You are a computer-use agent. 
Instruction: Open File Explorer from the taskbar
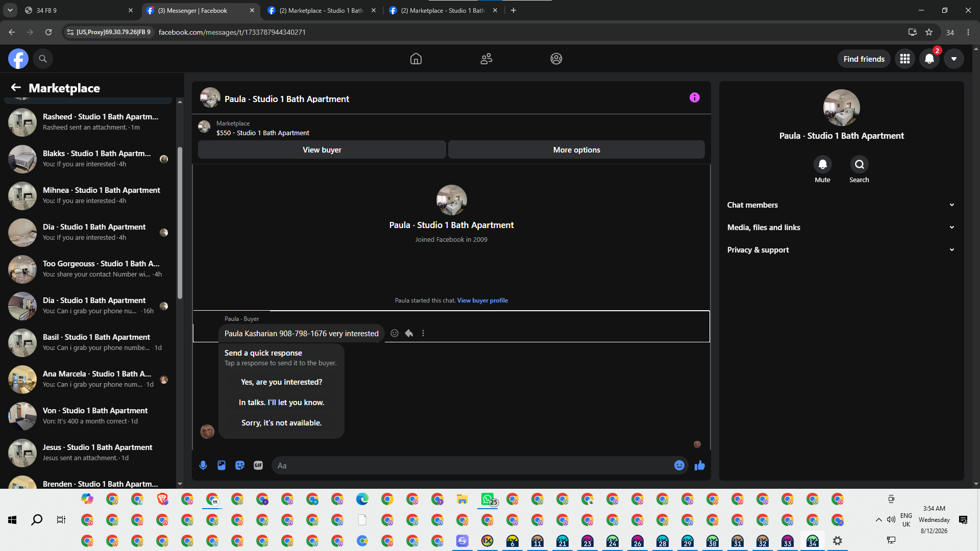tap(462, 499)
